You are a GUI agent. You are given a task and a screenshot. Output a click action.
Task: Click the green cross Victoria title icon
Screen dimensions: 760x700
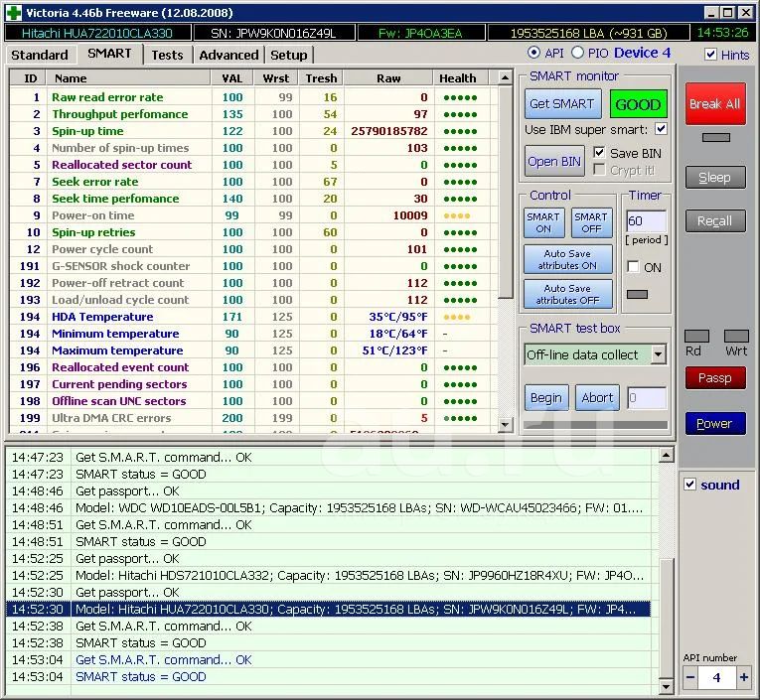pyautogui.click(x=13, y=12)
